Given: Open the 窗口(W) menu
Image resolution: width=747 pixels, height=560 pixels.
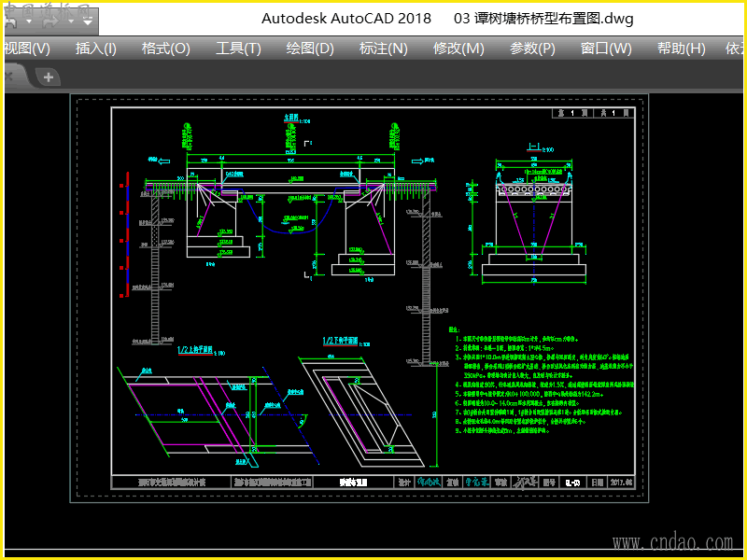Looking at the screenshot, I should tap(606, 49).
